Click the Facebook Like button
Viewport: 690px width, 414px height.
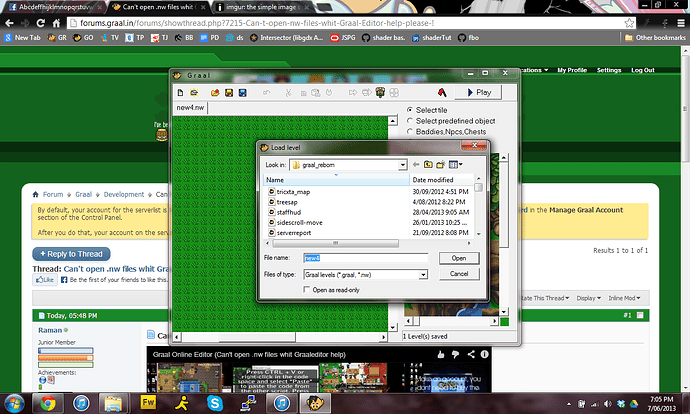(45, 279)
